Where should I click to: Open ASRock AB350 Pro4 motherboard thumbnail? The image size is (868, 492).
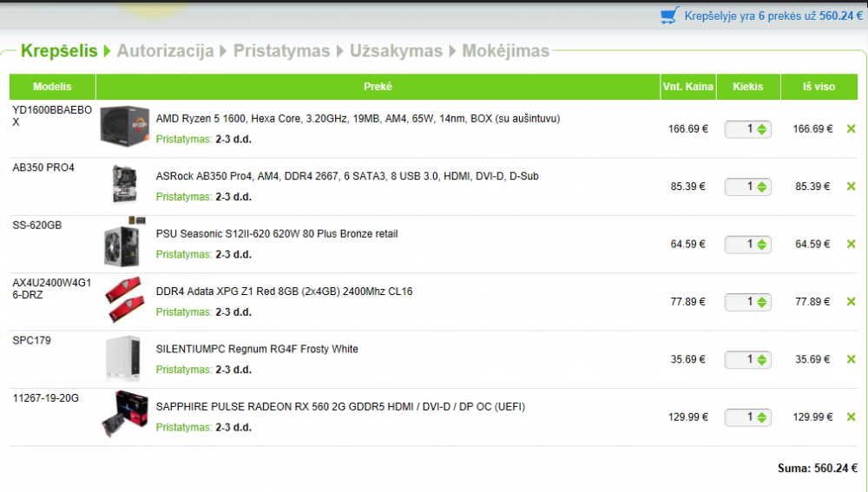[124, 184]
